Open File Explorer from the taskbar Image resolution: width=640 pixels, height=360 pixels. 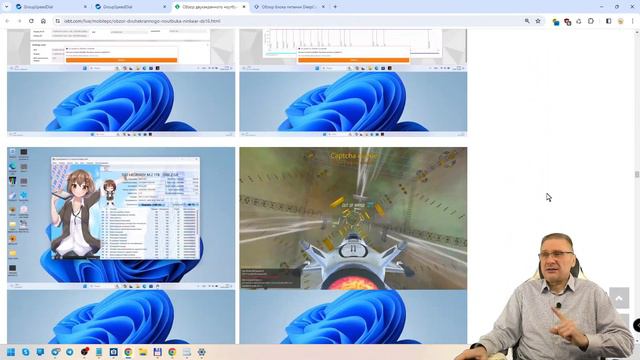[x=143, y=352]
